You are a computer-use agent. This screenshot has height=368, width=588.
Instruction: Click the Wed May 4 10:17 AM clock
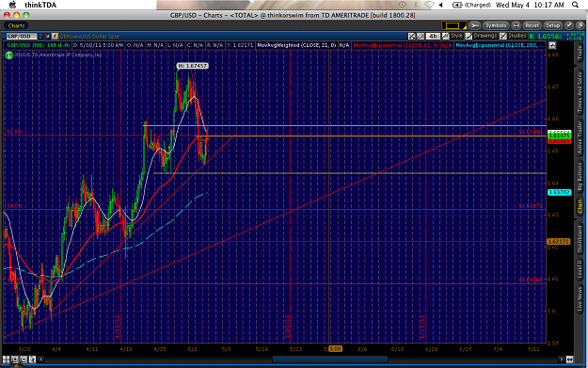tap(530, 5)
